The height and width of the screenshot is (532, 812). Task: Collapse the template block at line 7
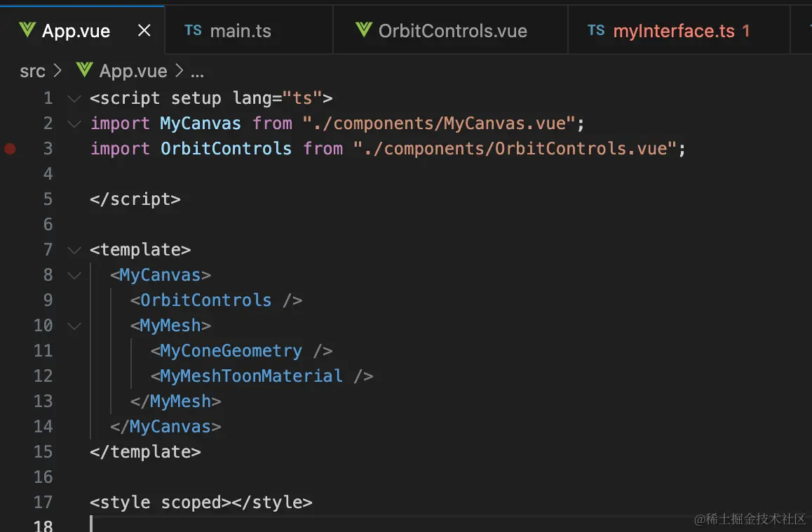[74, 250]
